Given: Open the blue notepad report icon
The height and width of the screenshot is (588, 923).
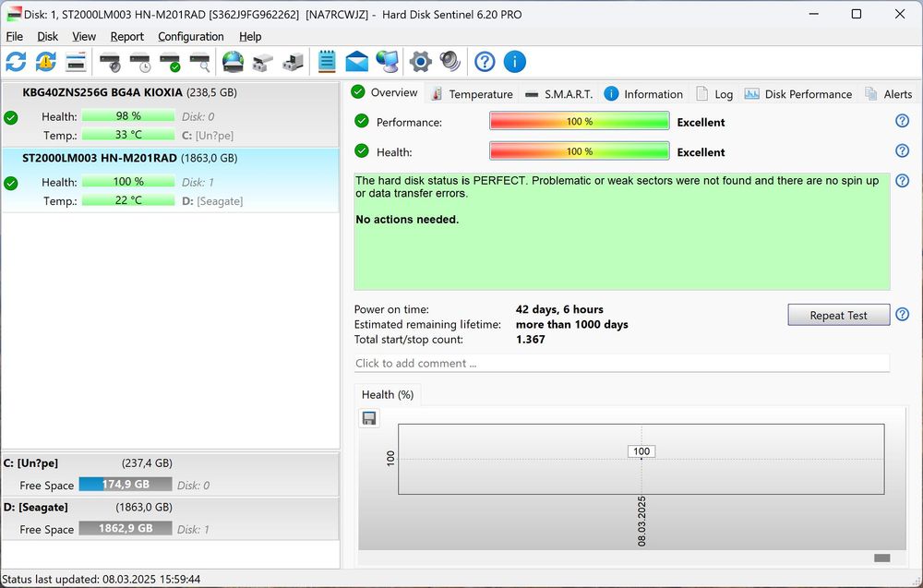Looking at the screenshot, I should coord(327,62).
